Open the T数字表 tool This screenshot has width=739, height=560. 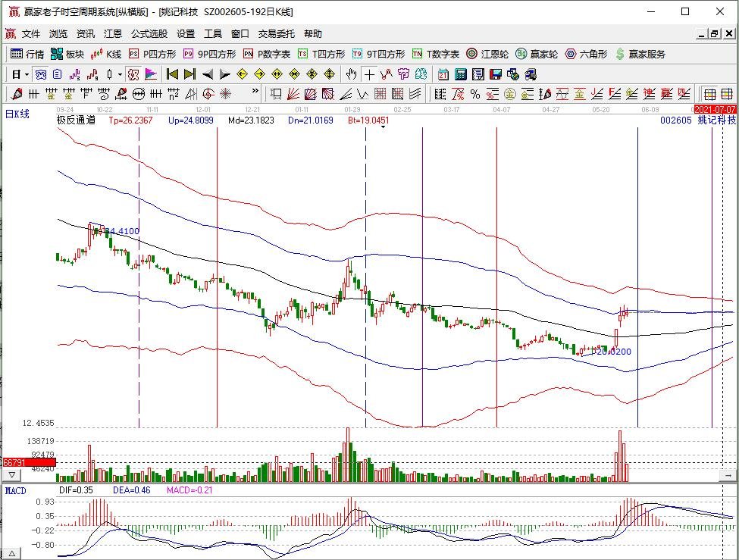[x=436, y=55]
